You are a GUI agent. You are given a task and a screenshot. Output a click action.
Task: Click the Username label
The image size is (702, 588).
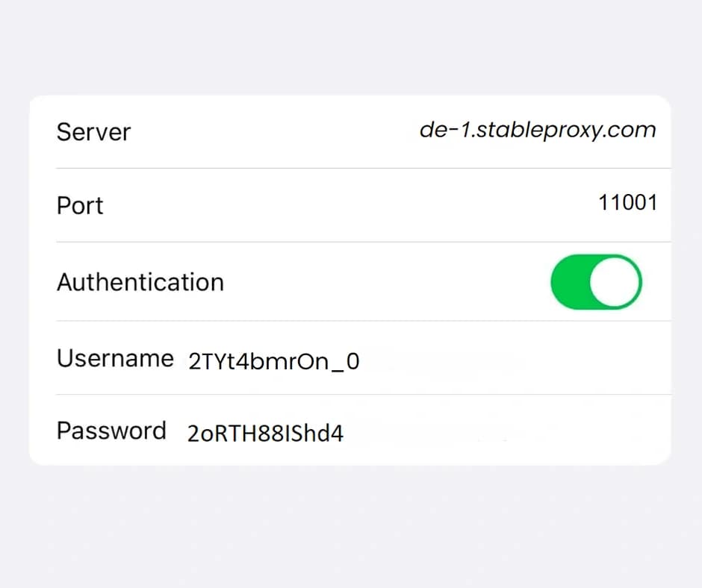(x=115, y=358)
